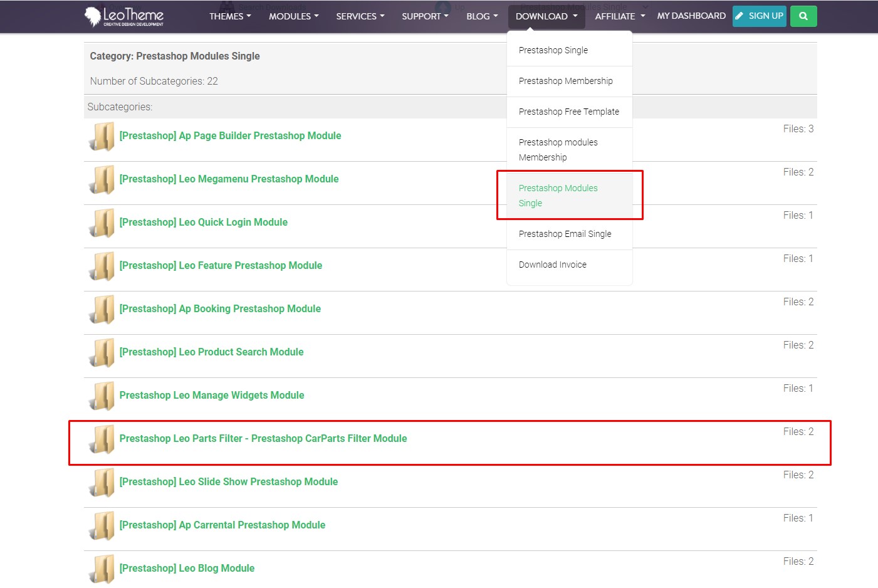Image resolution: width=878 pixels, height=588 pixels.
Task: Expand the AFFILIATE dropdown
Action: [619, 16]
